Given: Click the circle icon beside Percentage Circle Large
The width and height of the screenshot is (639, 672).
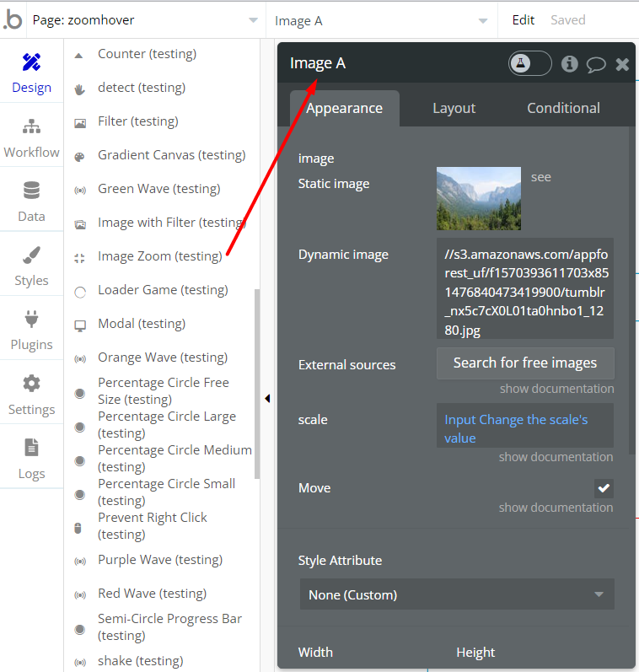Looking at the screenshot, I should 80,427.
